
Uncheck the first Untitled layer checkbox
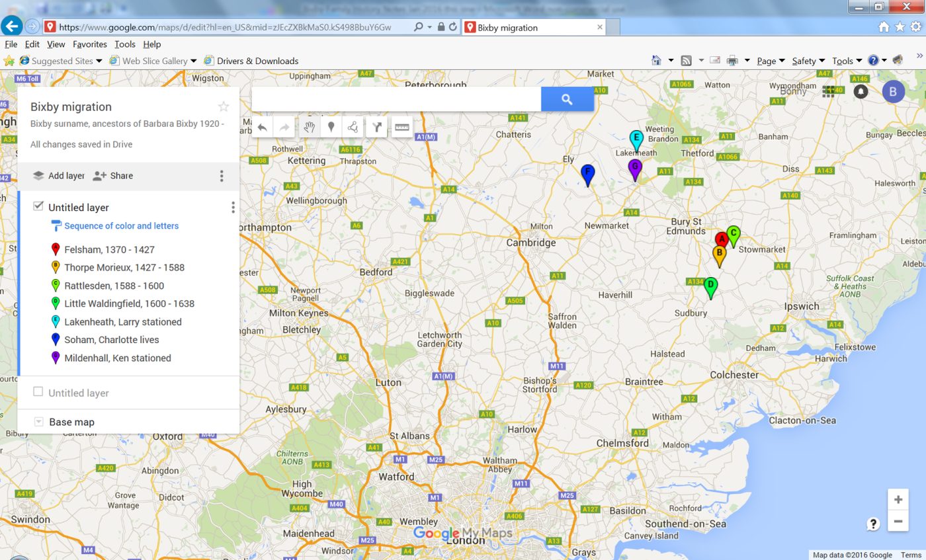(38, 206)
